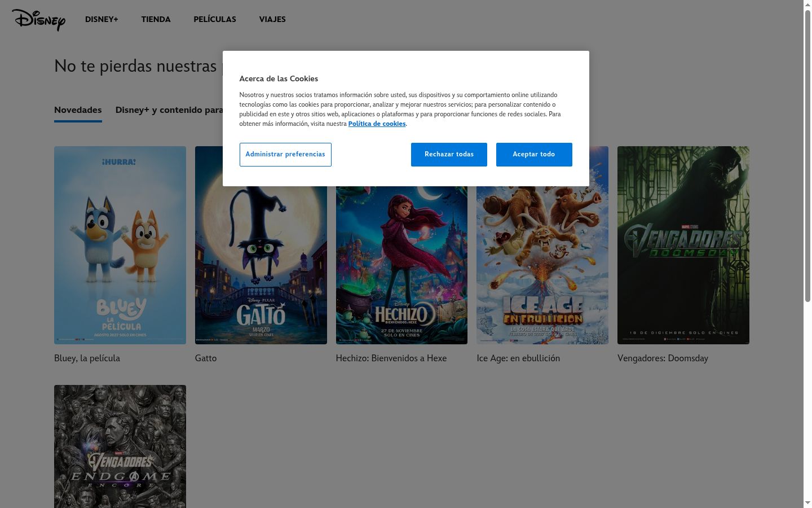Click the Disney logo in the header
This screenshot has height=508, width=812.
coord(38,20)
